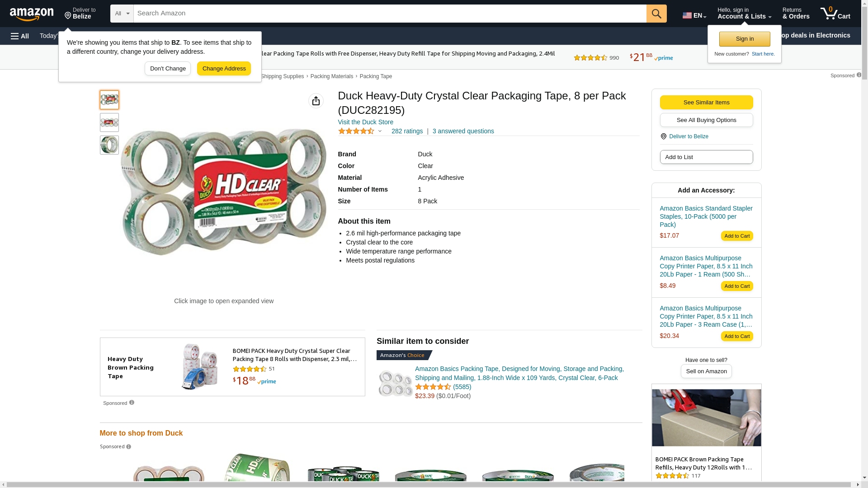Image resolution: width=868 pixels, height=488 pixels.
Task: Select the second product thumbnail
Action: [x=109, y=122]
